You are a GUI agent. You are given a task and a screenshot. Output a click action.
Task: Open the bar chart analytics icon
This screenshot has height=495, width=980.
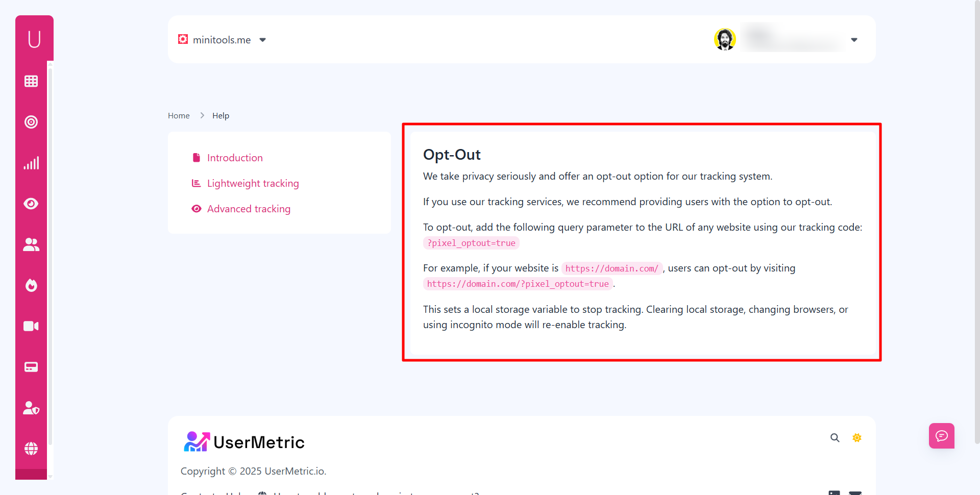pos(31,162)
